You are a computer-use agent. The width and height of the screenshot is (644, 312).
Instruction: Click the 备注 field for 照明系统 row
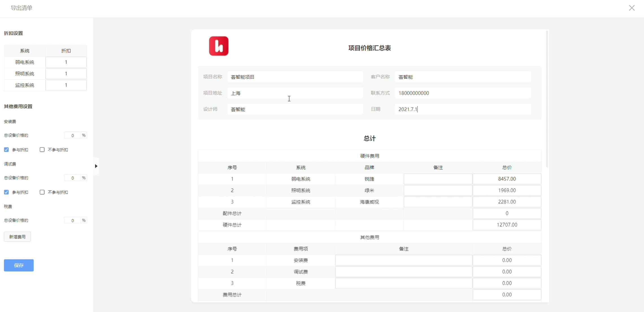tap(438, 190)
